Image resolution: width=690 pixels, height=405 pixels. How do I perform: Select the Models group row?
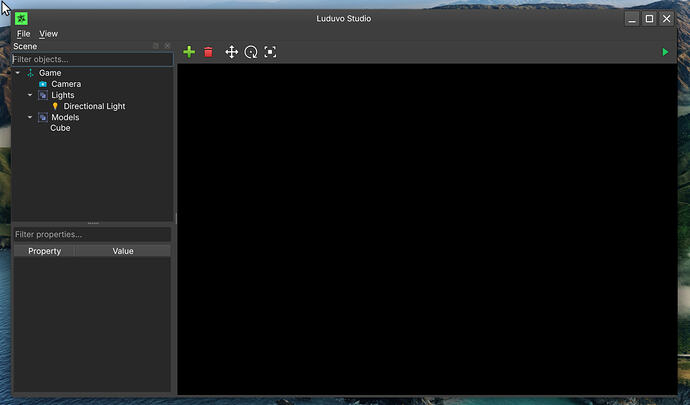[x=92, y=117]
